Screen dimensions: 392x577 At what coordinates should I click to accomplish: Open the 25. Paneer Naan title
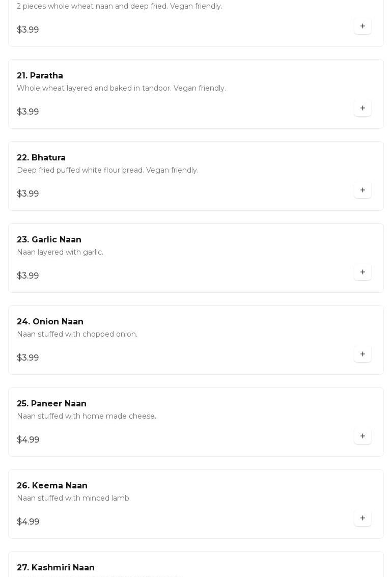click(x=52, y=404)
